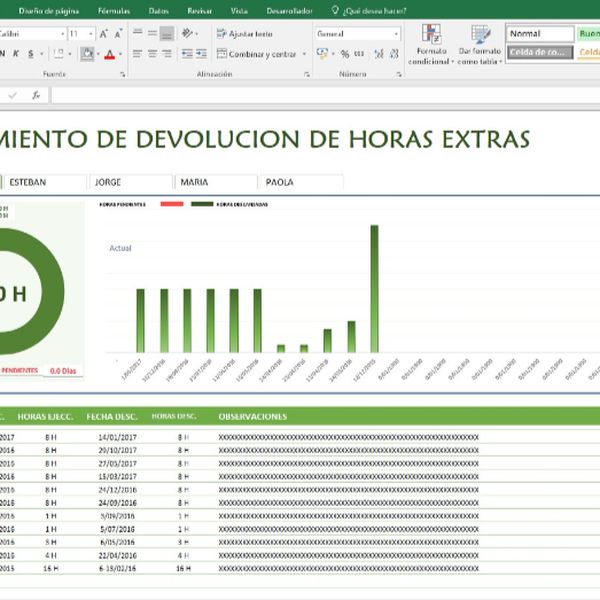Click the increase font size icon
This screenshot has height=600, width=600.
pos(104,34)
